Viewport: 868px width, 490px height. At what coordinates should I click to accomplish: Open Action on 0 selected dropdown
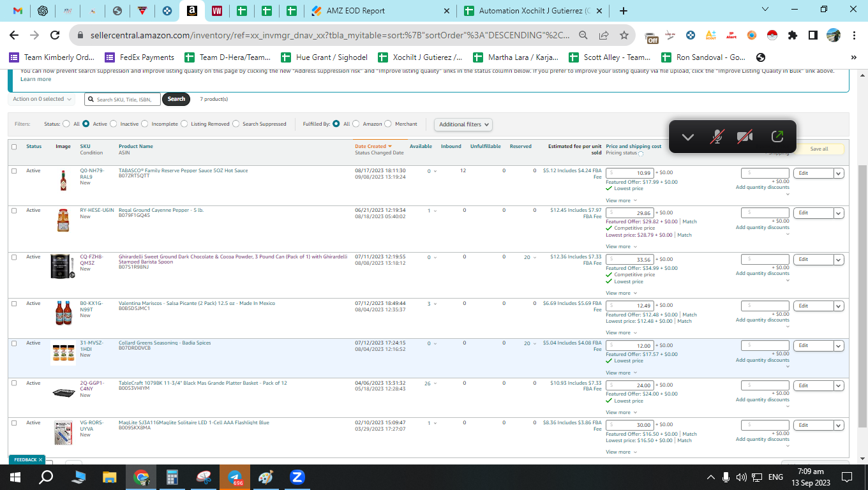pos(42,99)
